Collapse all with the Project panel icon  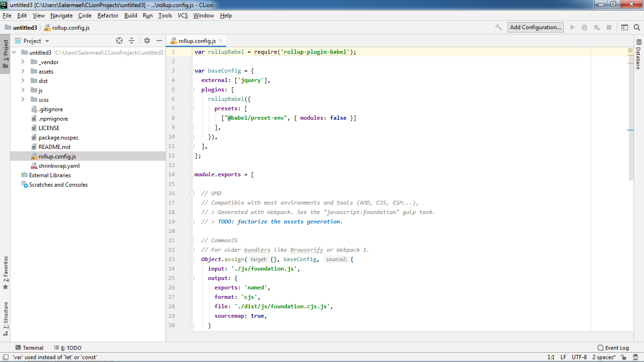click(x=132, y=41)
